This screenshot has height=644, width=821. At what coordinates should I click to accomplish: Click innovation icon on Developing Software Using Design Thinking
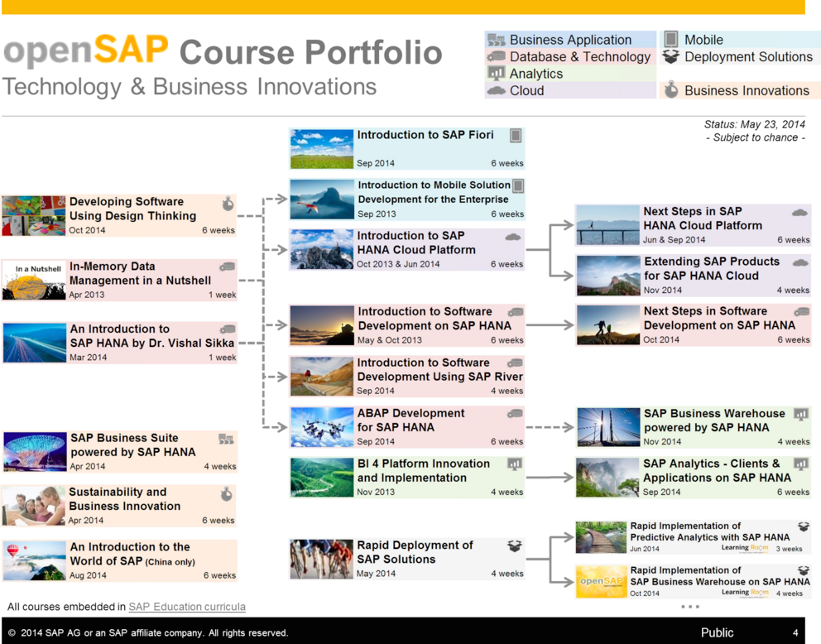[228, 203]
